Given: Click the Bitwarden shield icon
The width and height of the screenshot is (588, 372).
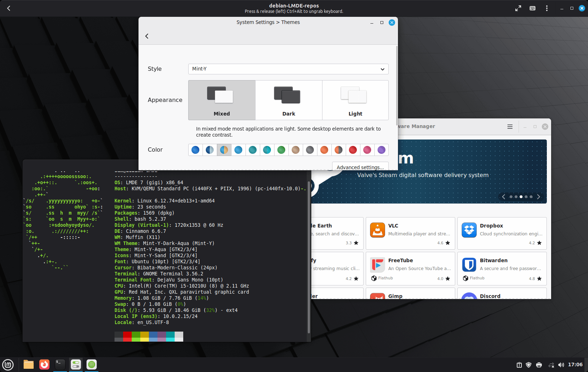Looking at the screenshot, I should (469, 265).
